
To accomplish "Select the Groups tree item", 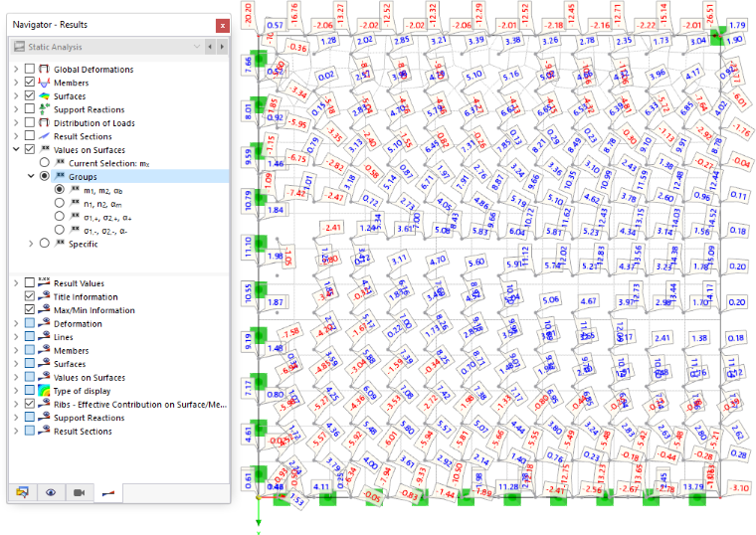I will [x=83, y=176].
